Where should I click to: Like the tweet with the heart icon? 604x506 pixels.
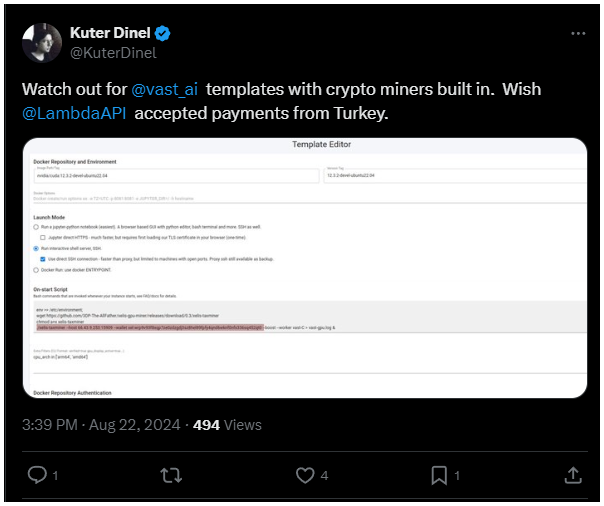coord(305,475)
